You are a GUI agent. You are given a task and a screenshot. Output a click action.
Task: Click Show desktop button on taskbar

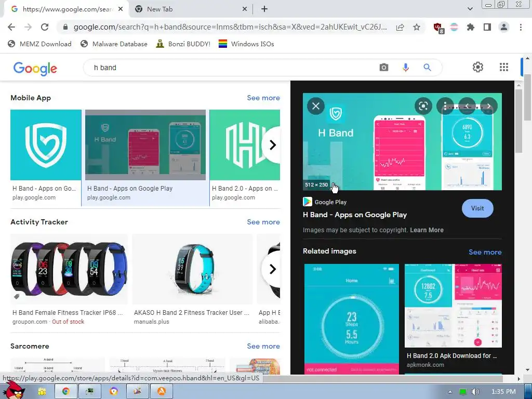tap(528, 392)
